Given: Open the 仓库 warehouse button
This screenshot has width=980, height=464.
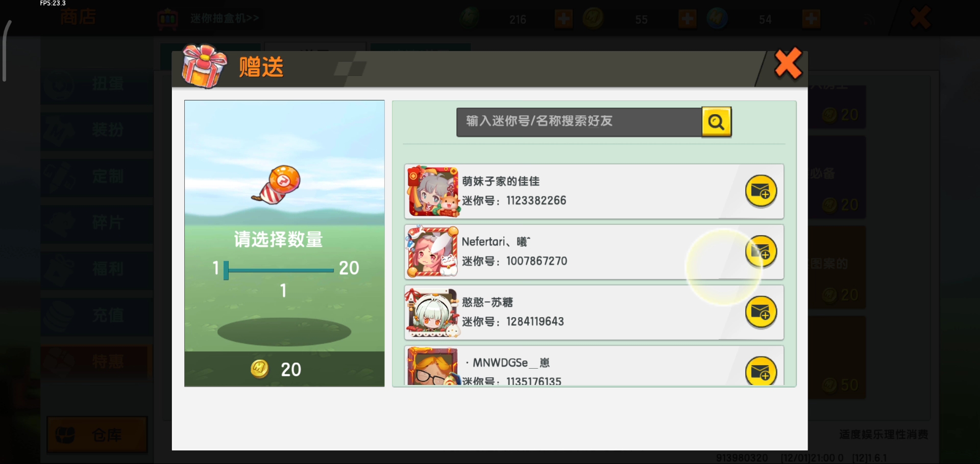Looking at the screenshot, I should coord(97,435).
